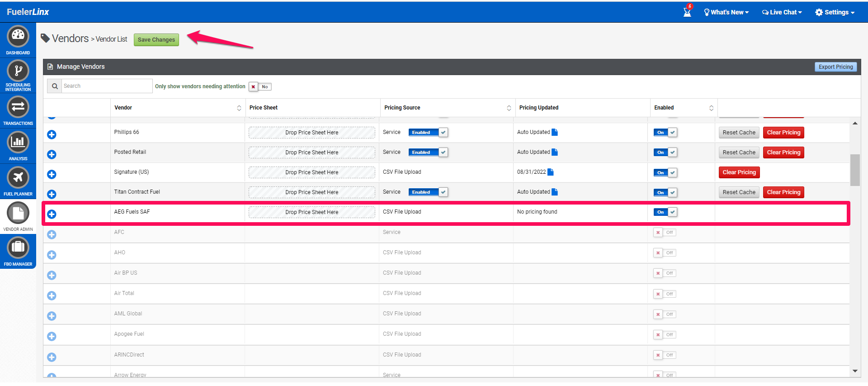Screen dimensions: 868x386
Task: Open the Titan Contract Fuel pricing document icon
Action: 555,192
